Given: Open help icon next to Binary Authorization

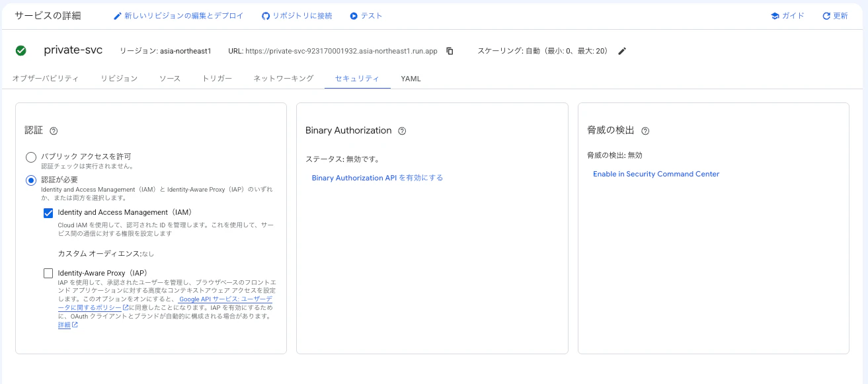Looking at the screenshot, I should tap(402, 131).
